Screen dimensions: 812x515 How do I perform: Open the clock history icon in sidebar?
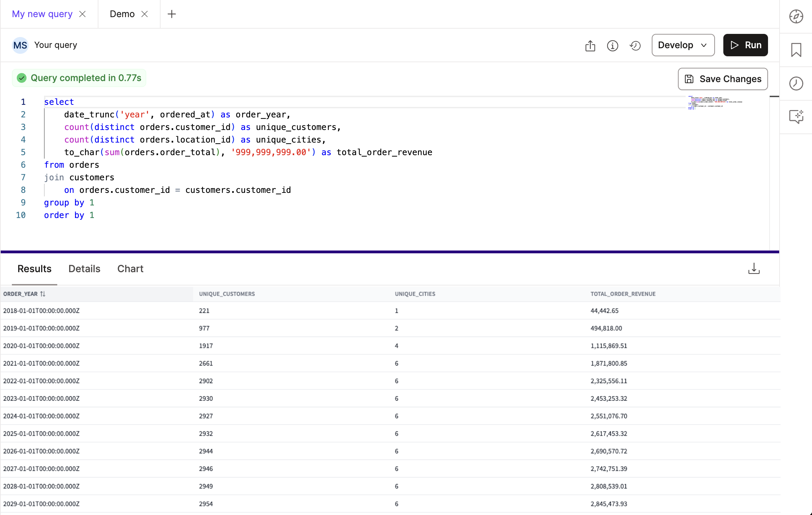(796, 84)
